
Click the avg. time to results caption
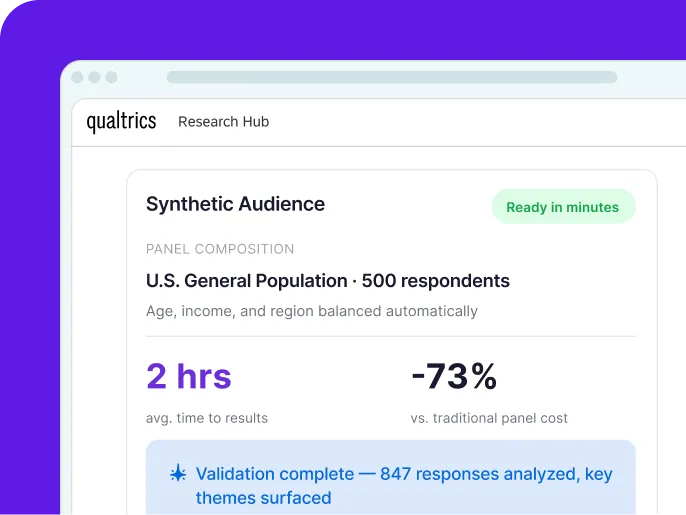tap(207, 418)
